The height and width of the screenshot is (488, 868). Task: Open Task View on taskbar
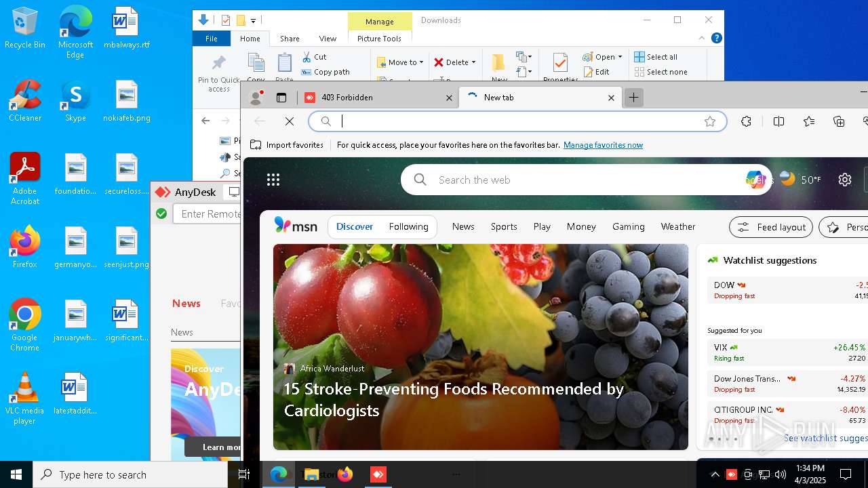(244, 474)
